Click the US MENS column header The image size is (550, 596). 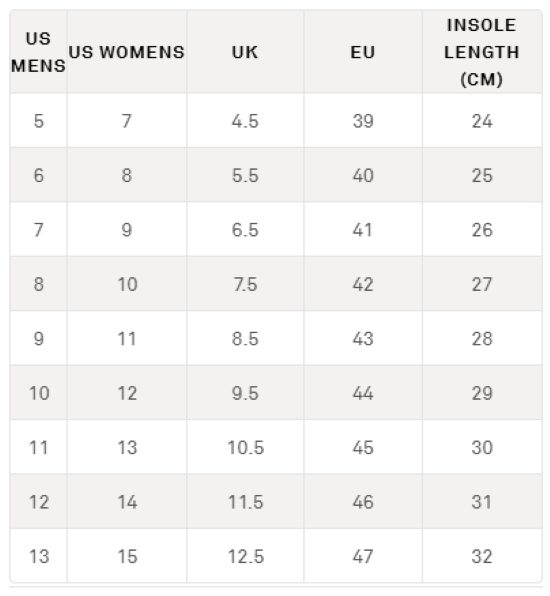[38, 52]
